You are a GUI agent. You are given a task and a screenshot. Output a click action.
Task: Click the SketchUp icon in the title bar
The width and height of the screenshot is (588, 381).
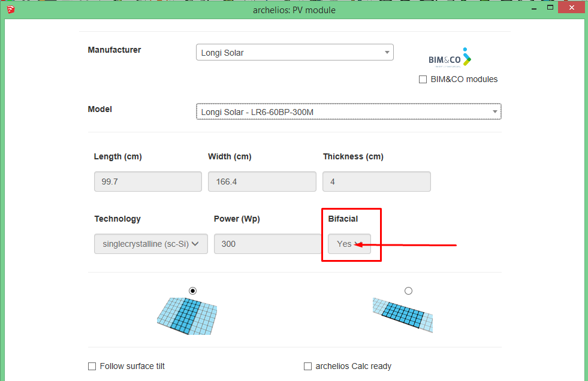(11, 10)
